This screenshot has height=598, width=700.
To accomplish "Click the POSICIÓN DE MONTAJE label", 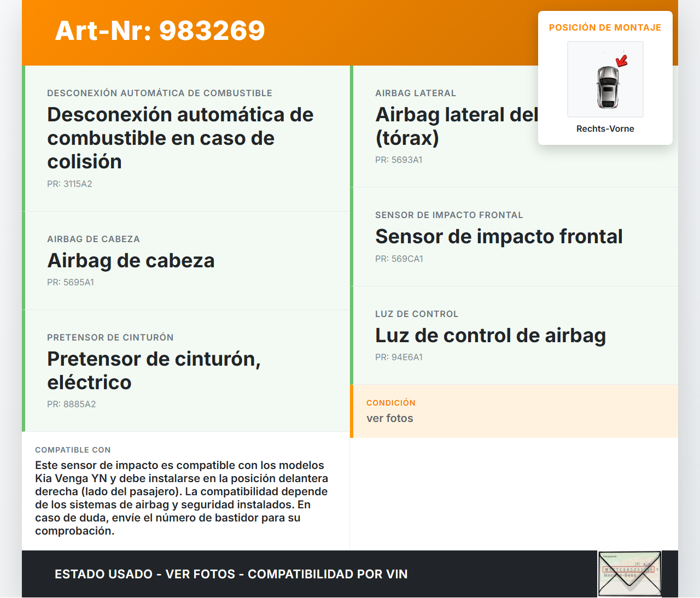I will (605, 27).
